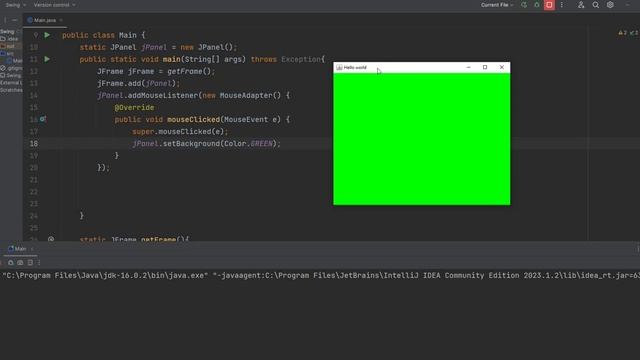Select the Swing.iml file in project tree
Viewport: 640px width, 360px height.
coord(11,76)
